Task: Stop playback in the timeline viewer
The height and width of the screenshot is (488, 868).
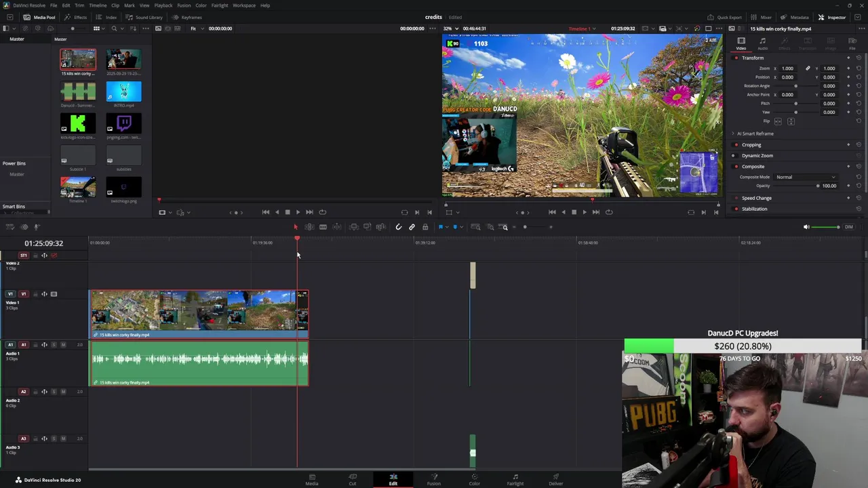Action: pyautogui.click(x=574, y=212)
